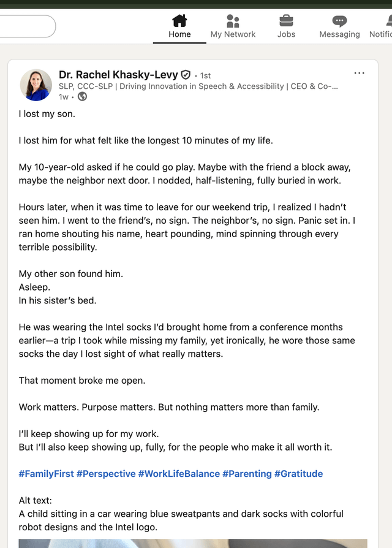The image size is (392, 548).
Task: Click the #Parenting hashtag
Action: click(x=247, y=474)
